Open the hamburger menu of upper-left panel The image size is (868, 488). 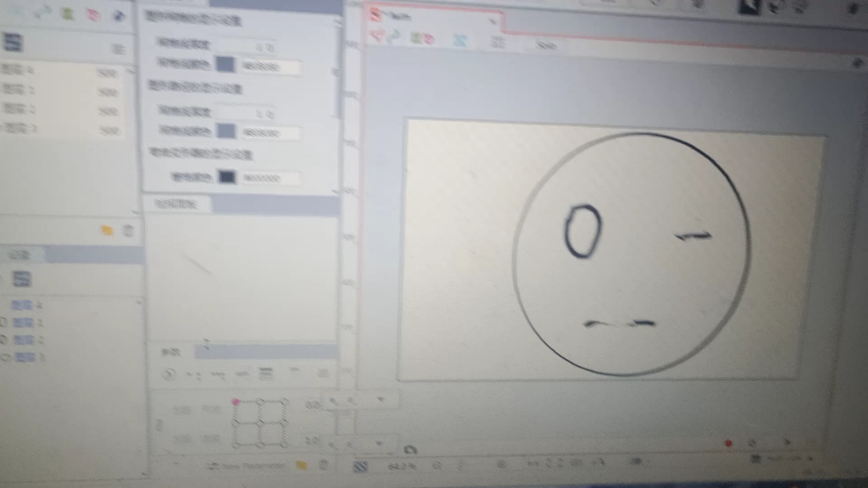pyautogui.click(x=117, y=49)
